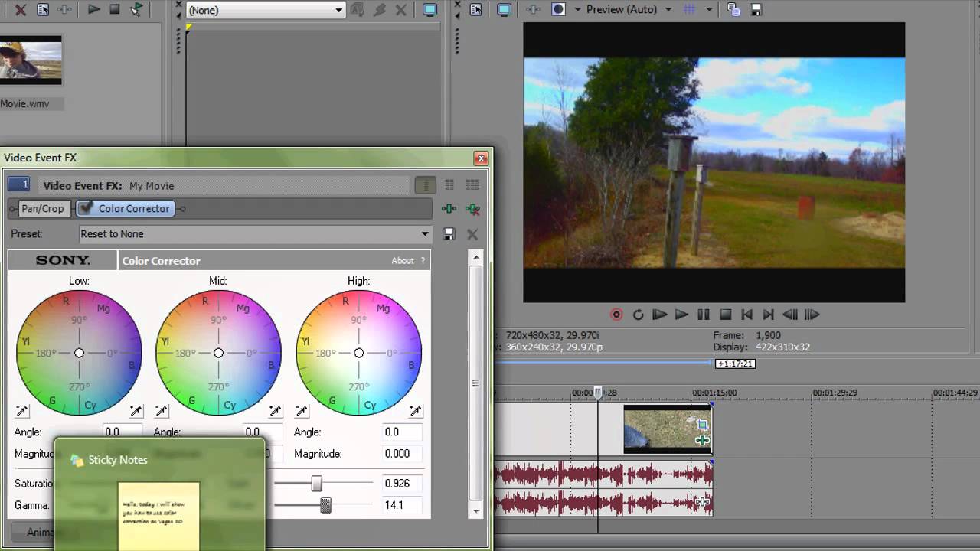This screenshot has width=980, height=551.
Task: Click the High Magnitude value field
Action: (403, 454)
